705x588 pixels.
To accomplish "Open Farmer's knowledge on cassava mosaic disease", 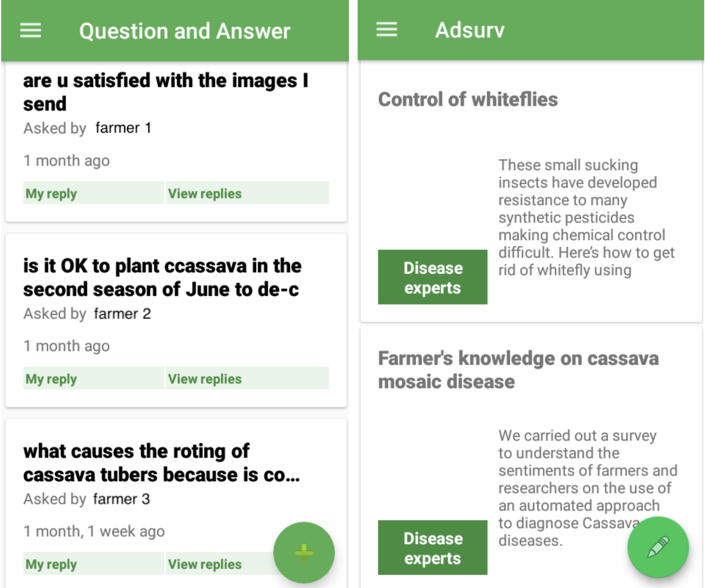I will pyautogui.click(x=518, y=370).
